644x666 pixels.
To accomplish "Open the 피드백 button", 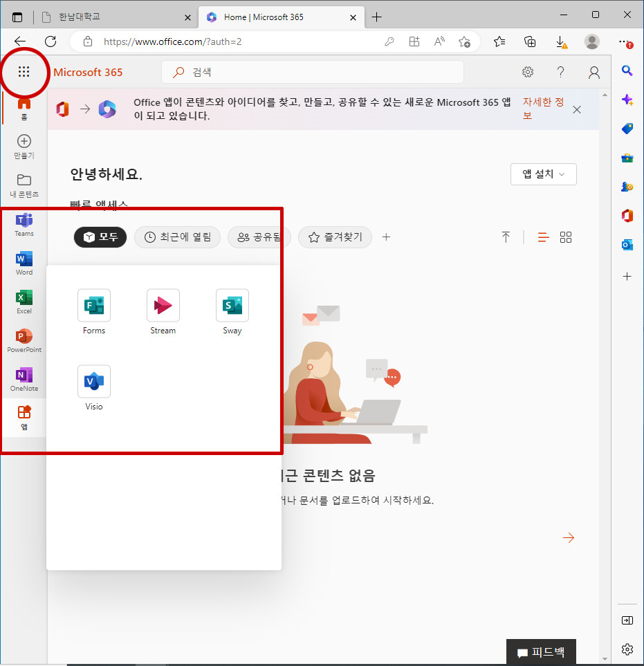I will (541, 652).
